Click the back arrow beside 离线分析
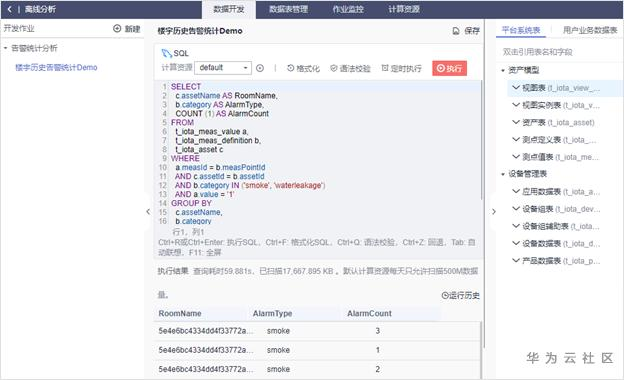Screen dimensions: 624x380 (x=10, y=9)
